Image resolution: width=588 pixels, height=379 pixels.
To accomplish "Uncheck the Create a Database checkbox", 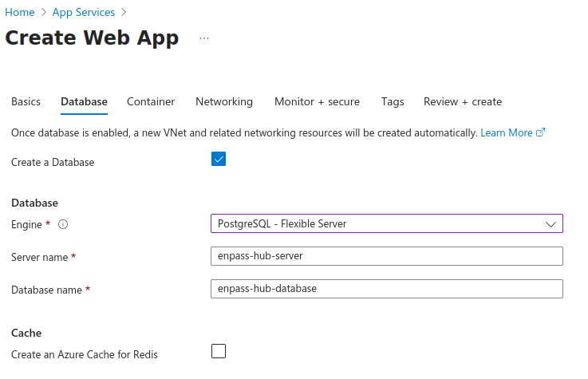I will click(219, 159).
